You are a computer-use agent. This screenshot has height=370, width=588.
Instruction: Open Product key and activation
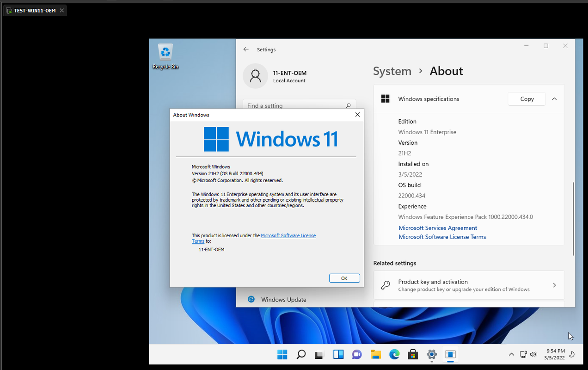click(469, 285)
